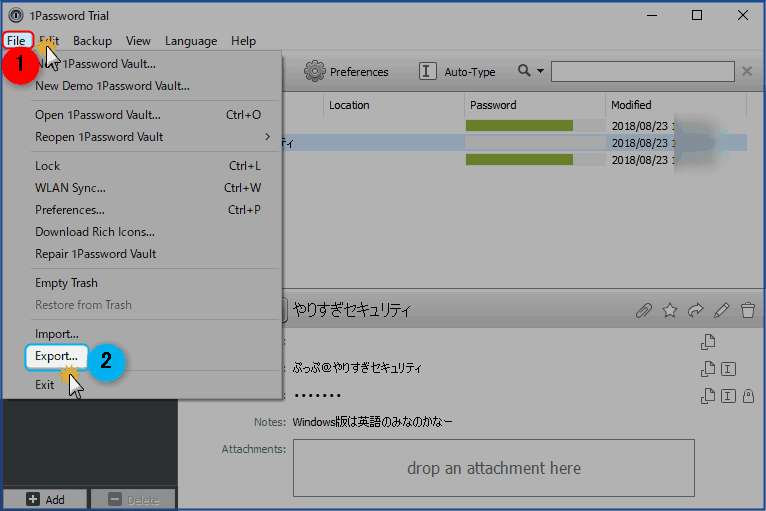This screenshot has height=511, width=766.
Task: Sort by the Password column header
Action: [534, 105]
